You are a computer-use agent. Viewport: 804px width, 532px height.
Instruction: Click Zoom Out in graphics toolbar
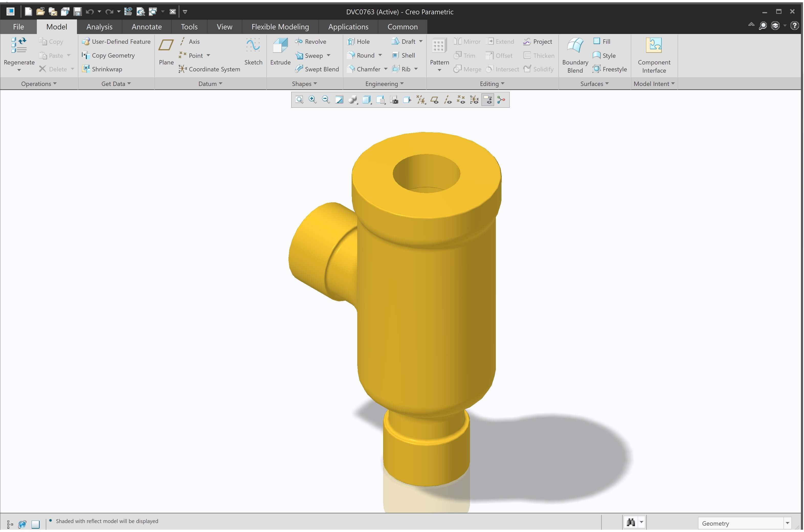click(x=326, y=100)
